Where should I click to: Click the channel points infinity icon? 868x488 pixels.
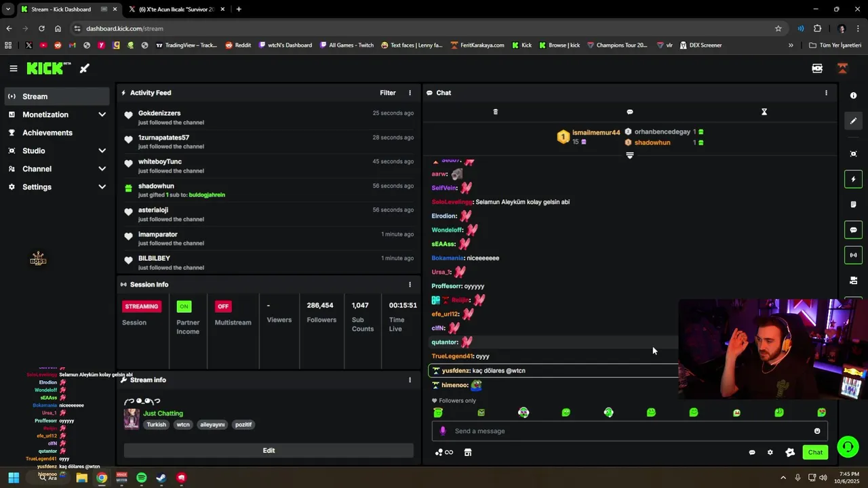tap(444, 453)
